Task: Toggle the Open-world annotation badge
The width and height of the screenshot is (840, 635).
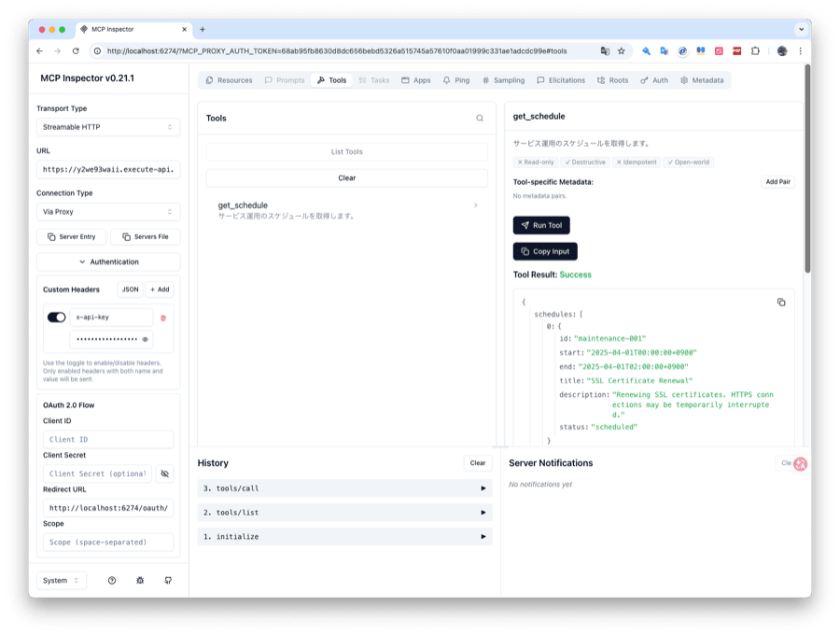Action: [689, 162]
